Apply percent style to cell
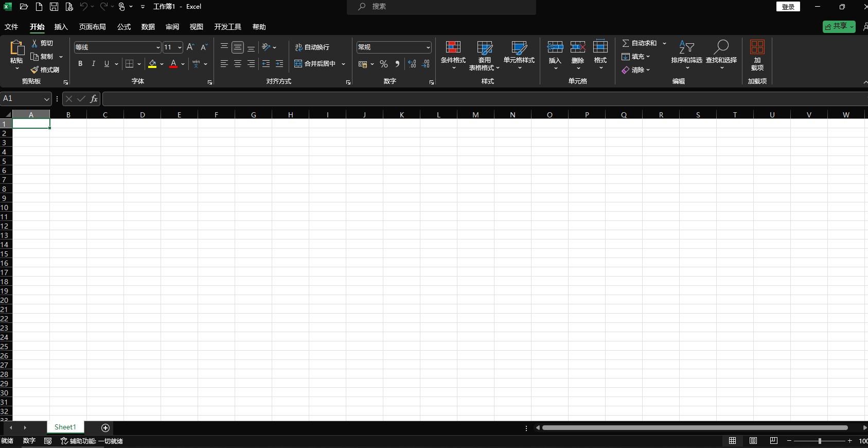 click(384, 64)
